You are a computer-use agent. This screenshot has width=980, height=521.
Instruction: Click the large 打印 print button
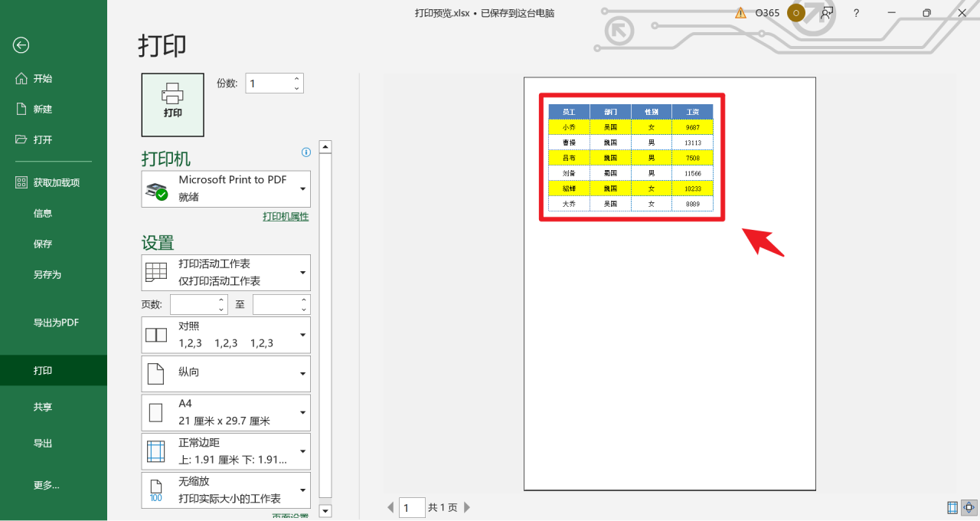tap(173, 105)
